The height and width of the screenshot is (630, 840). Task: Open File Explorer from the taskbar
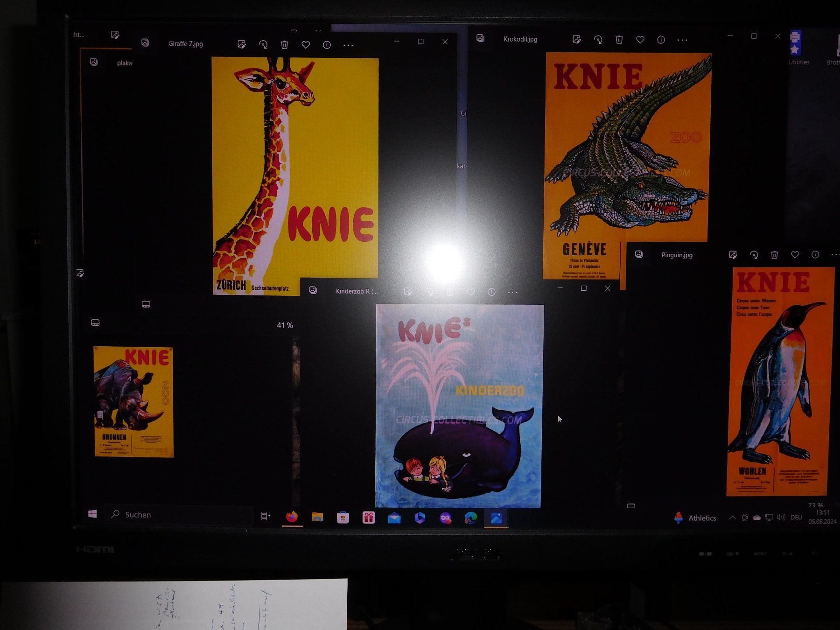(317, 517)
